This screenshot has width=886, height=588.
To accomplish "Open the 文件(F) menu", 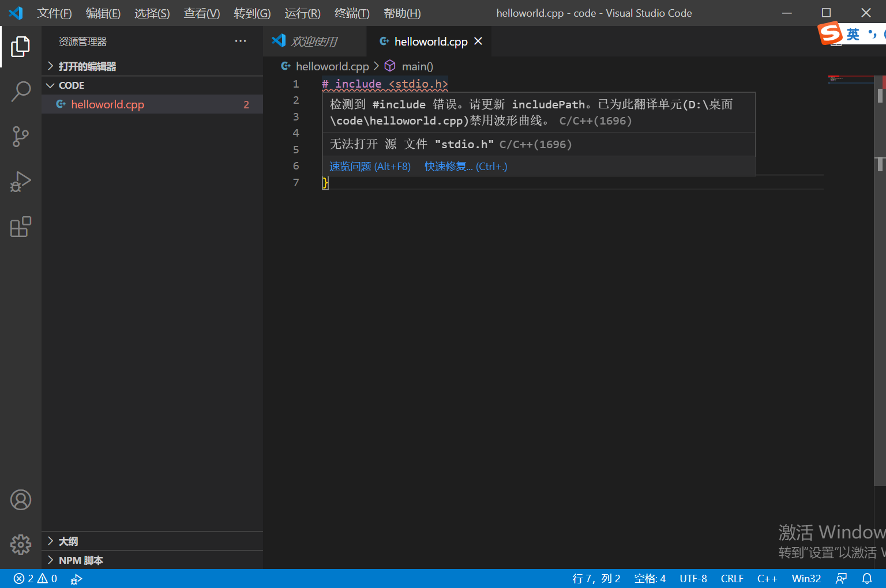I will click(x=54, y=13).
